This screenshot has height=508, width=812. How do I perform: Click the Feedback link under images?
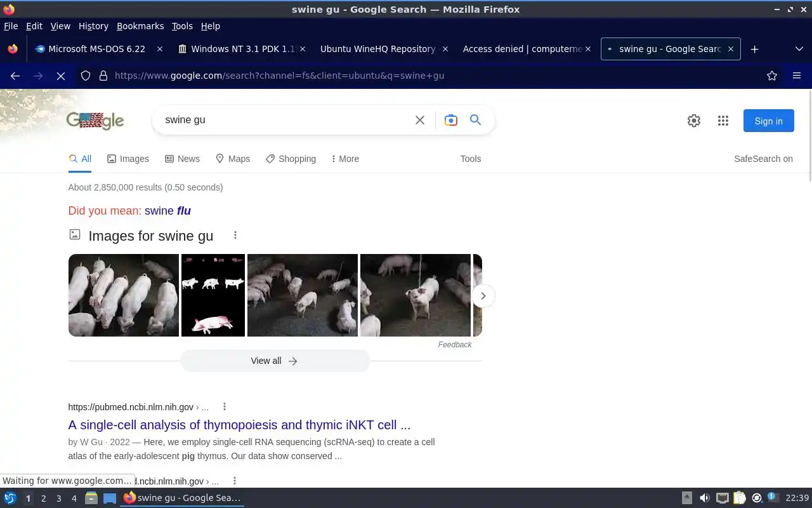click(455, 345)
